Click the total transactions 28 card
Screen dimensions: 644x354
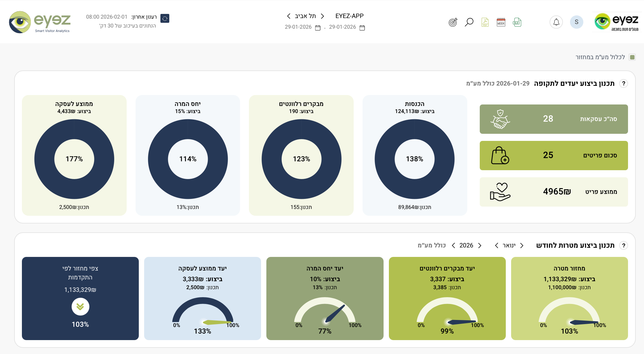click(553, 119)
